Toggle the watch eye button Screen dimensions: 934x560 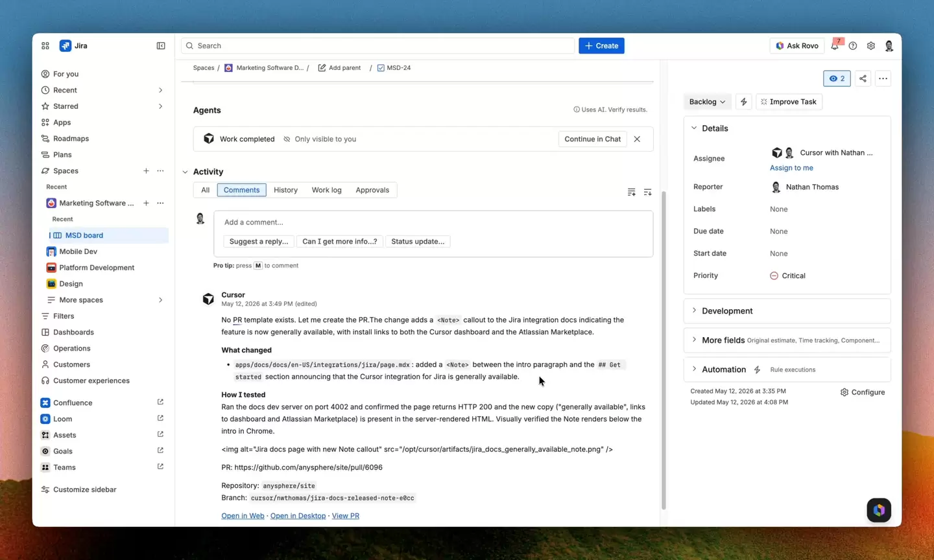(837, 78)
